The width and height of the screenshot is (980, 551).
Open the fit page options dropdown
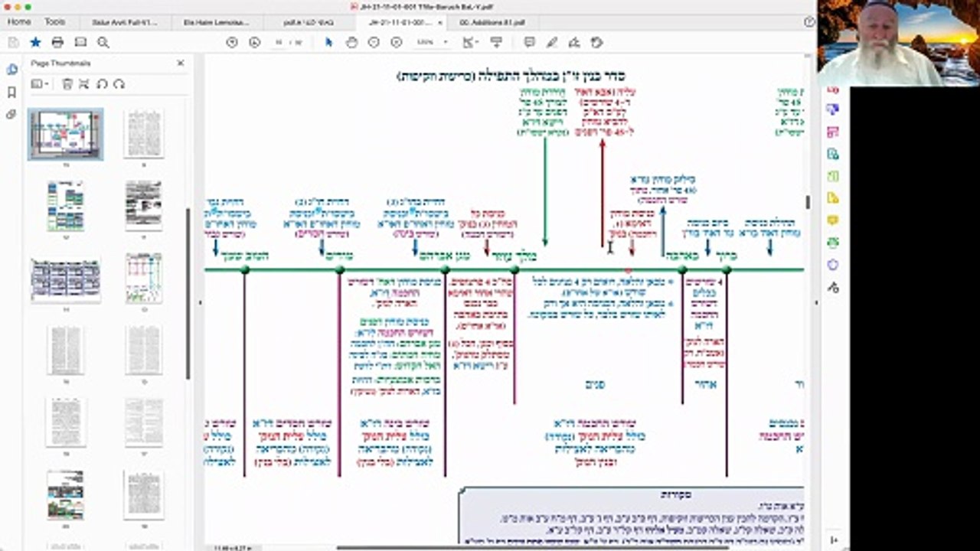click(469, 42)
